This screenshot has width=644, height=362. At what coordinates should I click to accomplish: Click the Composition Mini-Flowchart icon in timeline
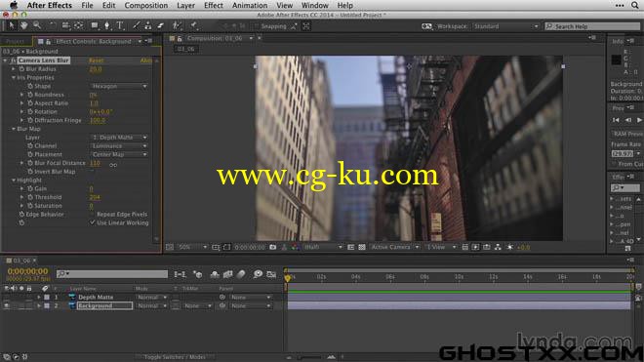[x=180, y=274]
